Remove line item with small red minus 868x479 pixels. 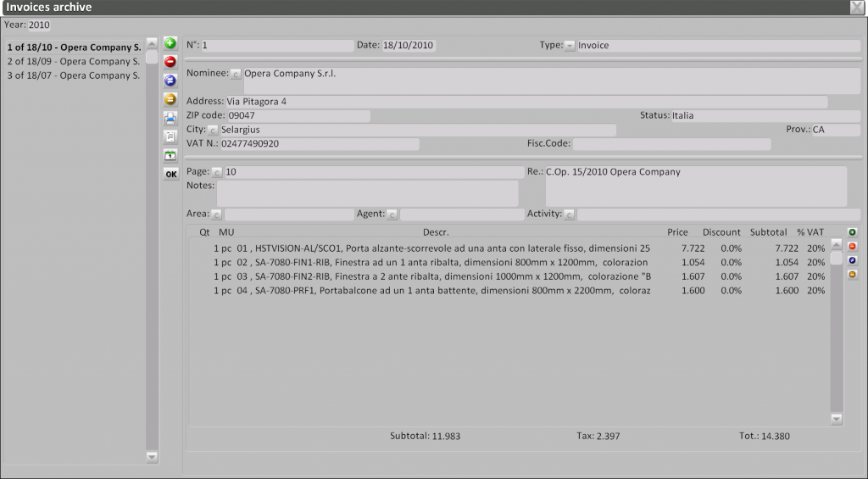(x=852, y=247)
